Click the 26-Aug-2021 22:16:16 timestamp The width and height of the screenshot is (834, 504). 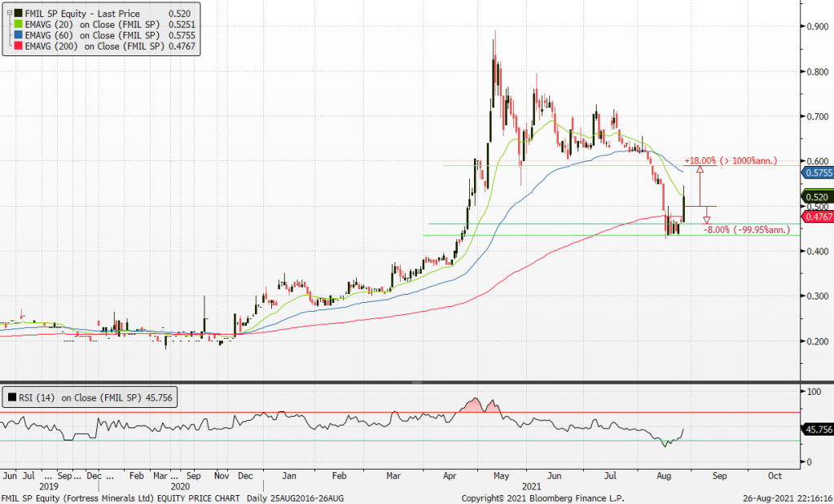pyautogui.click(x=788, y=498)
